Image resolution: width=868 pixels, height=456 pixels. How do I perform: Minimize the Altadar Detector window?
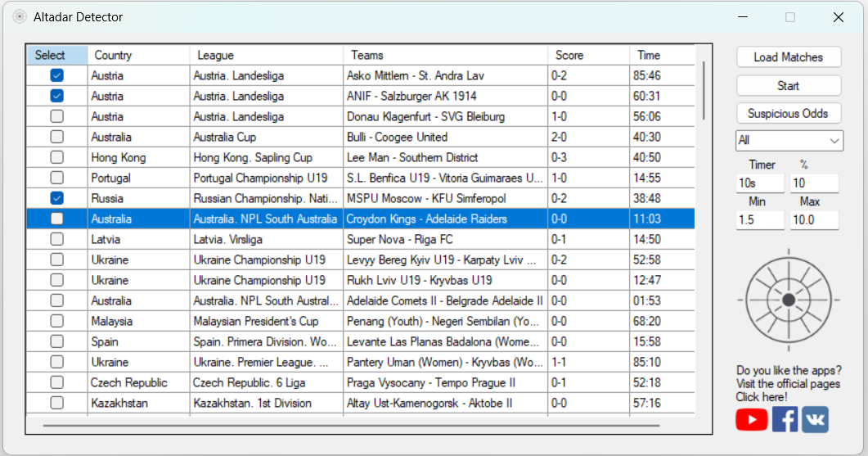click(743, 17)
